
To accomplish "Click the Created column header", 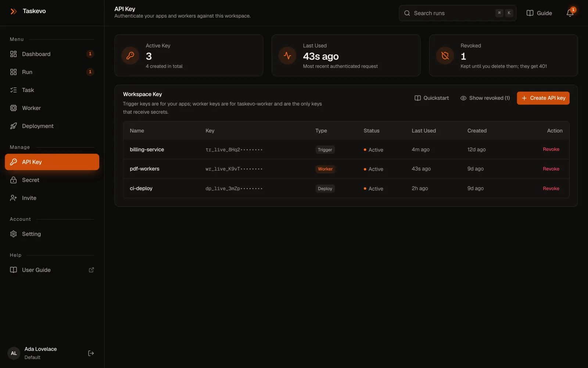I will (x=477, y=131).
